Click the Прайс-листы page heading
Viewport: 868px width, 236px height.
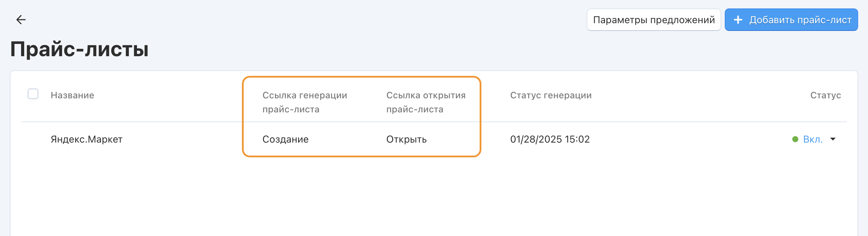coord(79,49)
